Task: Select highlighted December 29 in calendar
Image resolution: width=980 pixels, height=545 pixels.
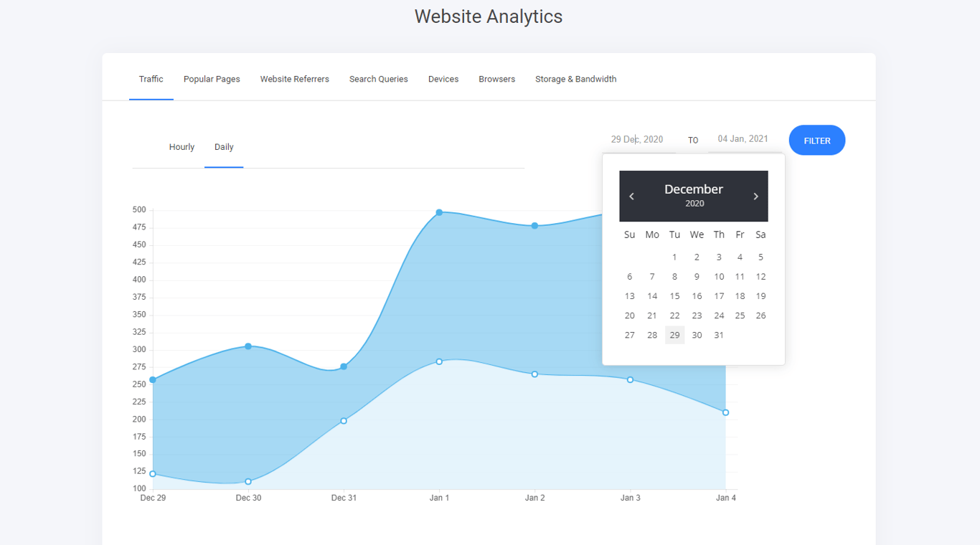Action: pos(674,335)
